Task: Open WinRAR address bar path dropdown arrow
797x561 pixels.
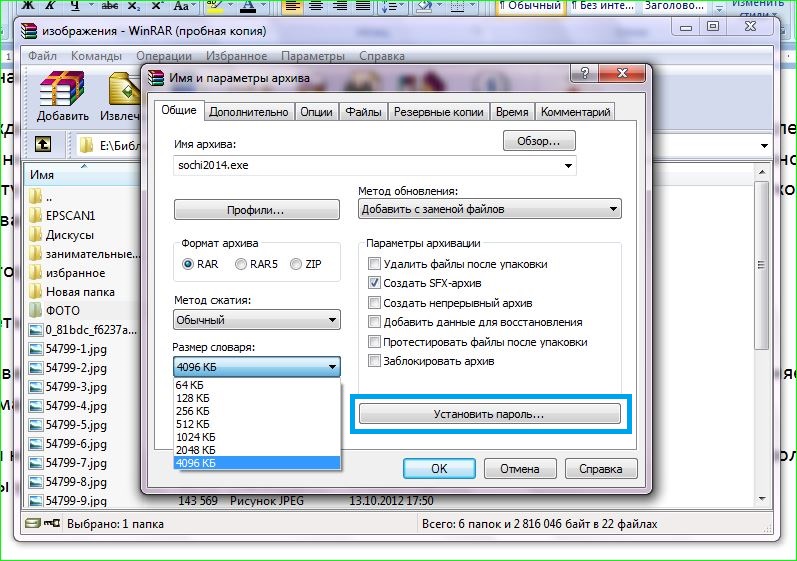Action: [x=764, y=146]
